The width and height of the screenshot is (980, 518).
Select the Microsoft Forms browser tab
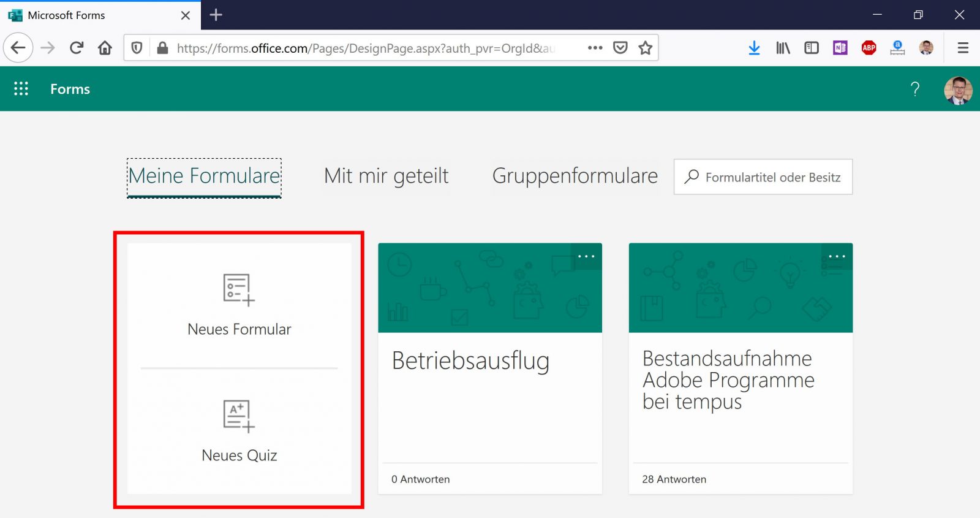100,15
